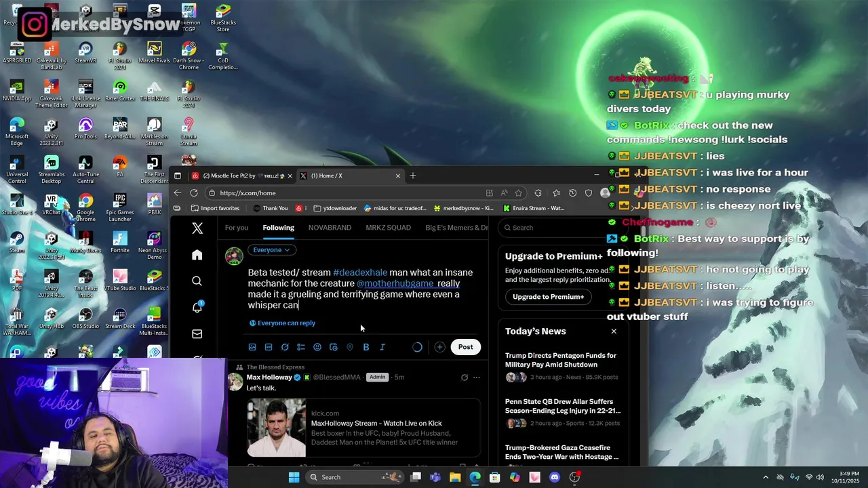Click browser back arrow

click(x=178, y=192)
